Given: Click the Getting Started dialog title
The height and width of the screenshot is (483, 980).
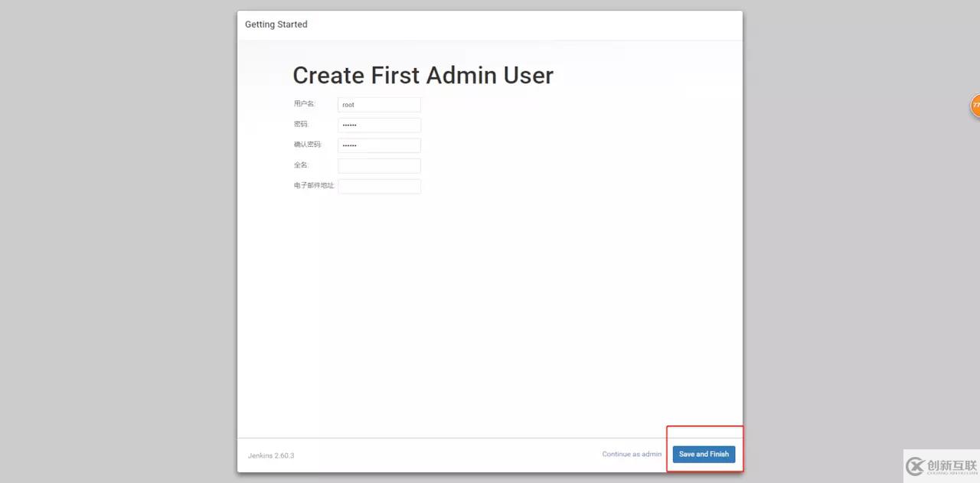Looking at the screenshot, I should [x=276, y=24].
